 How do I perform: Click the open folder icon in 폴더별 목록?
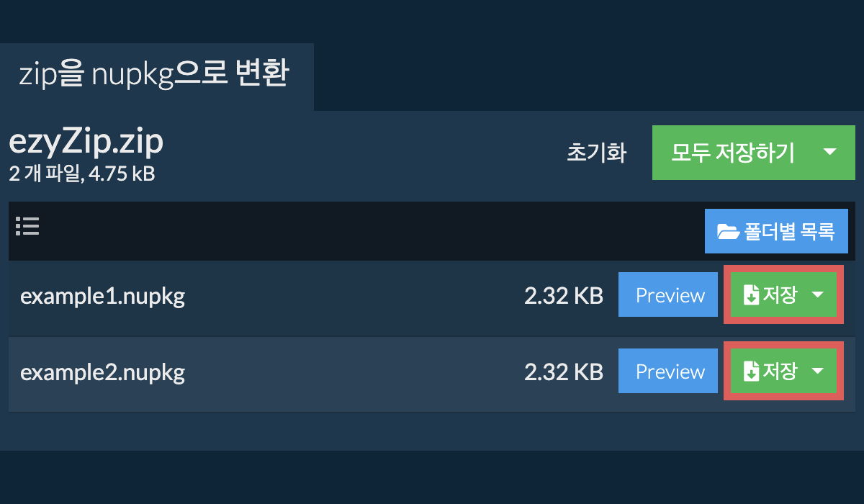(729, 232)
